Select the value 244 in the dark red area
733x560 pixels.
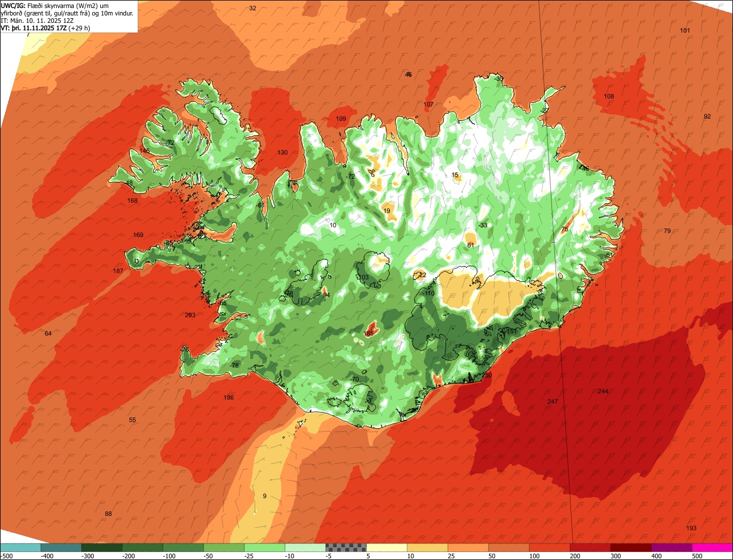(603, 391)
